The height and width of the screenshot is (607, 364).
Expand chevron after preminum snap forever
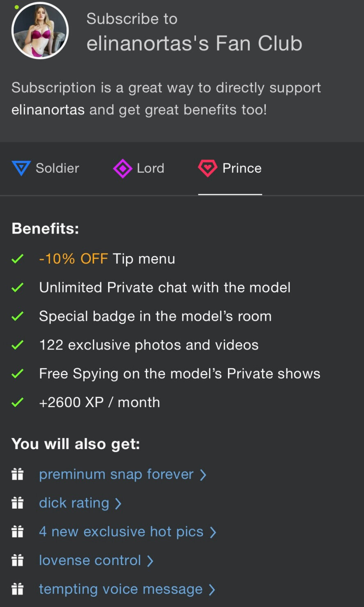203,475
